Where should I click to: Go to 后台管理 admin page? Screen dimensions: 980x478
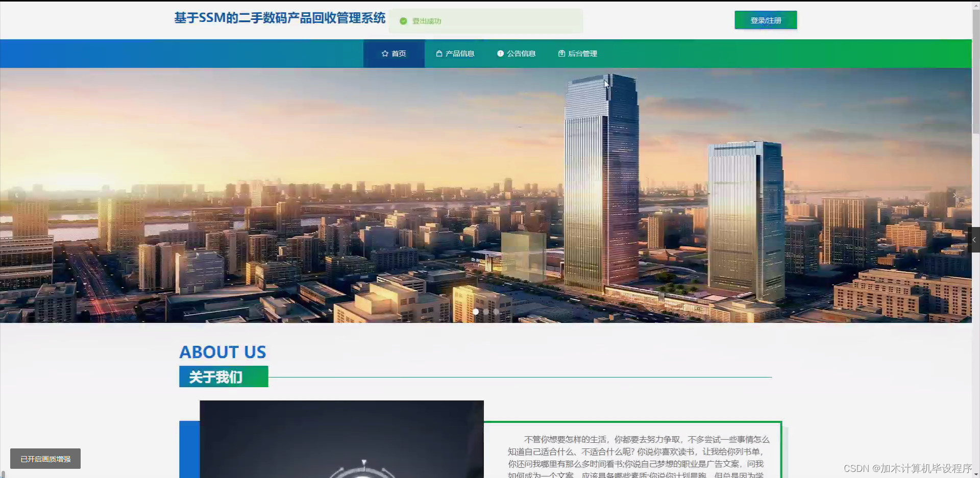click(x=577, y=54)
